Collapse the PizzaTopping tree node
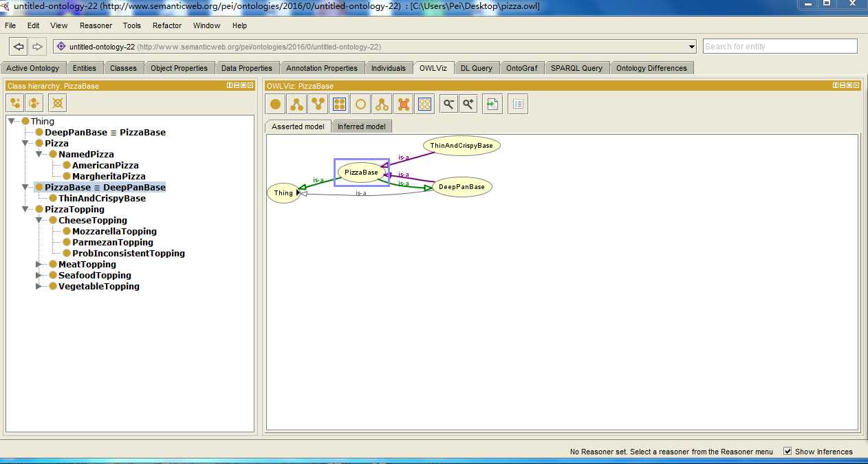 click(x=25, y=209)
